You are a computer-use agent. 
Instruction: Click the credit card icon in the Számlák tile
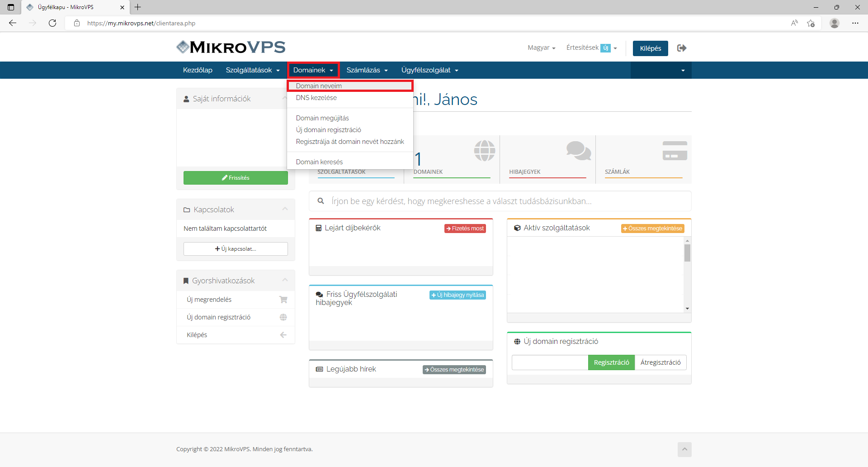675,150
